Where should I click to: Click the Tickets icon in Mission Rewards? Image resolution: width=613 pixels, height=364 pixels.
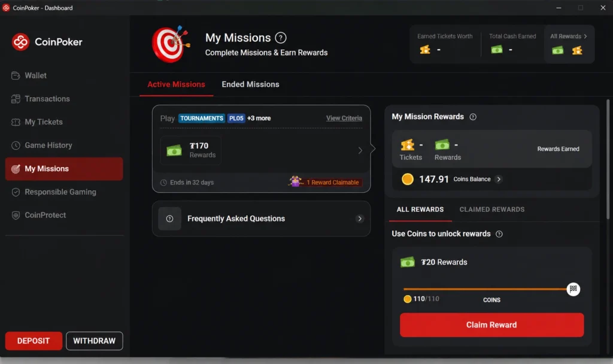point(407,145)
